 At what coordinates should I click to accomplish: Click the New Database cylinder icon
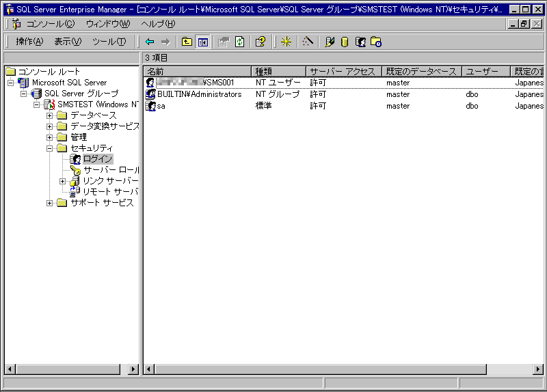coord(345,42)
